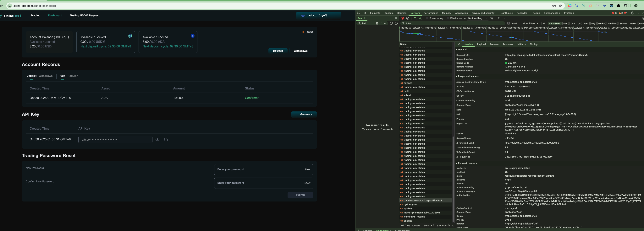Enable Preserve log checkbox
Image resolution: width=644 pixels, height=231 pixels.
427,18
